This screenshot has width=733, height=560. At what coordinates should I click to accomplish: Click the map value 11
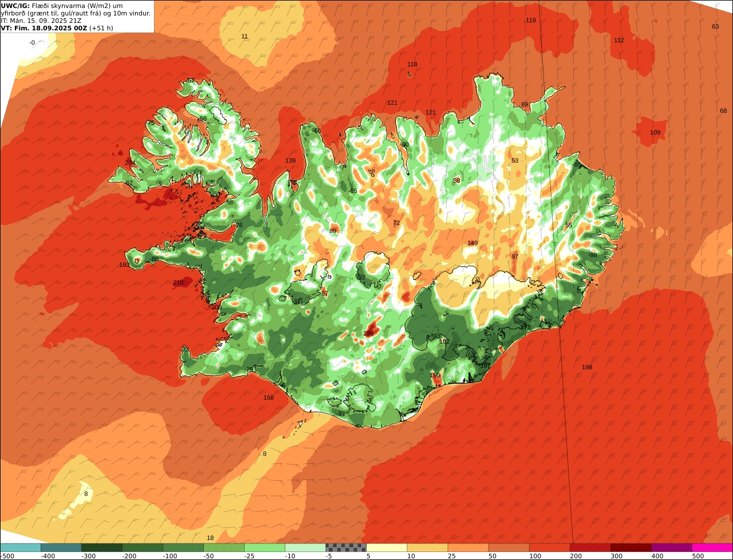[245, 36]
